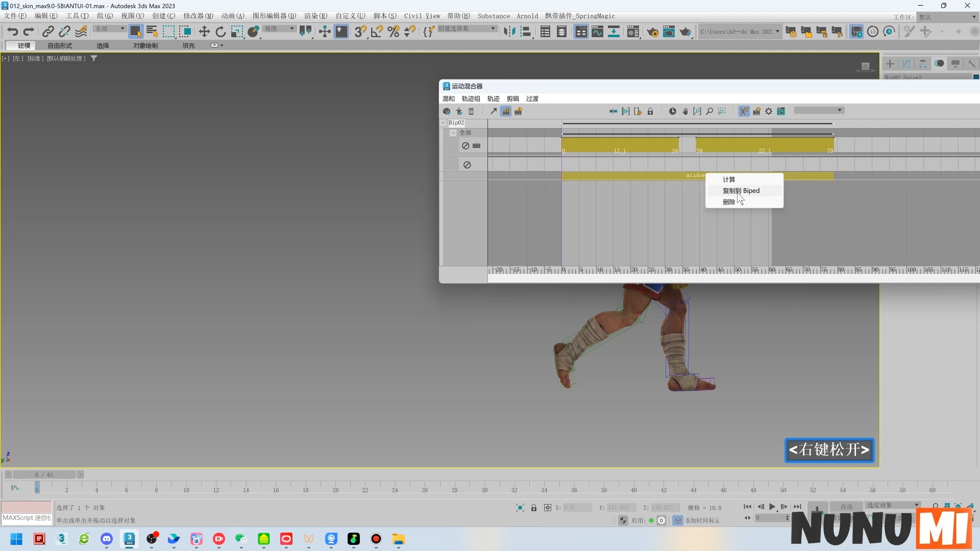This screenshot has width=980, height=551.
Task: Collapse the 全部 track group
Action: 453,133
